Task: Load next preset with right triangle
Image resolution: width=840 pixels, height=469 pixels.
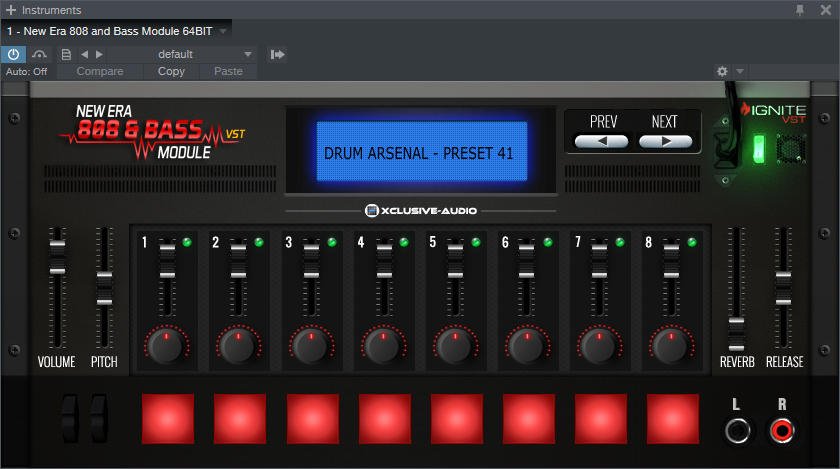Action: [99, 54]
